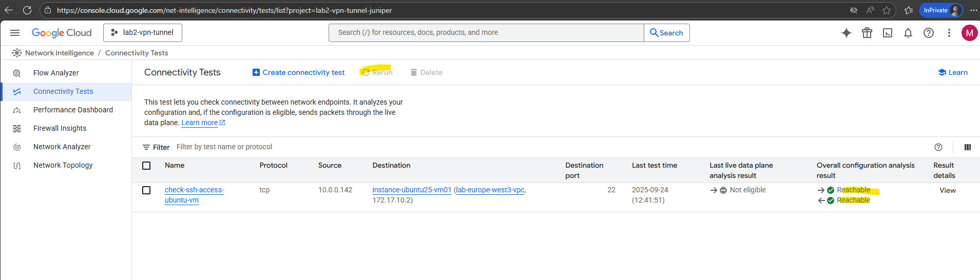This screenshot has height=280, width=980.
Task: Click the tcp protocol cell
Action: pyautogui.click(x=264, y=190)
